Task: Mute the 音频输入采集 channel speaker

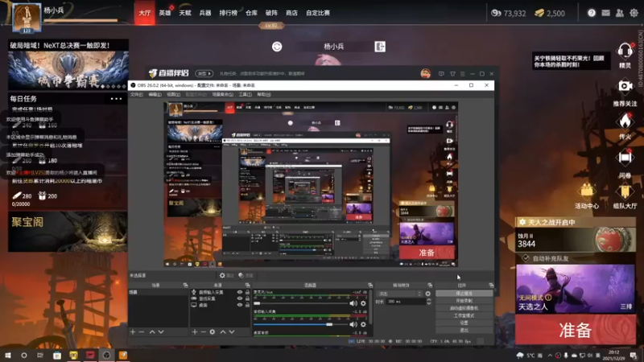Action: (x=353, y=324)
